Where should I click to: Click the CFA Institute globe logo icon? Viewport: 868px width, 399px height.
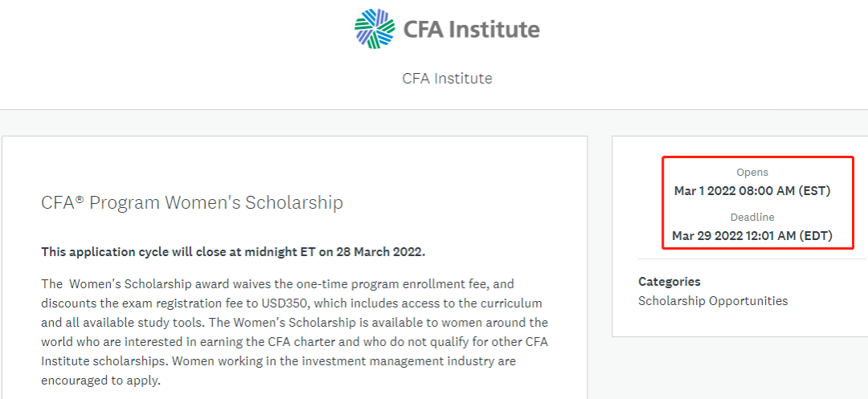pyautogui.click(x=375, y=29)
